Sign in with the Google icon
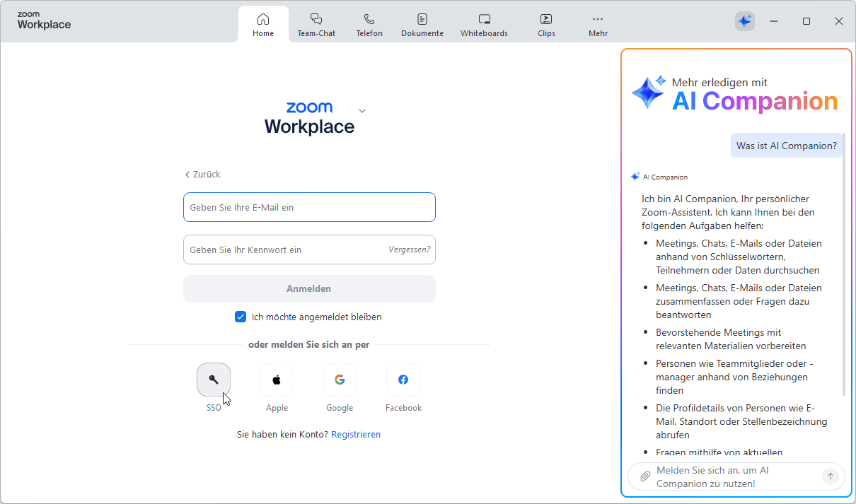856x504 pixels. coord(340,380)
